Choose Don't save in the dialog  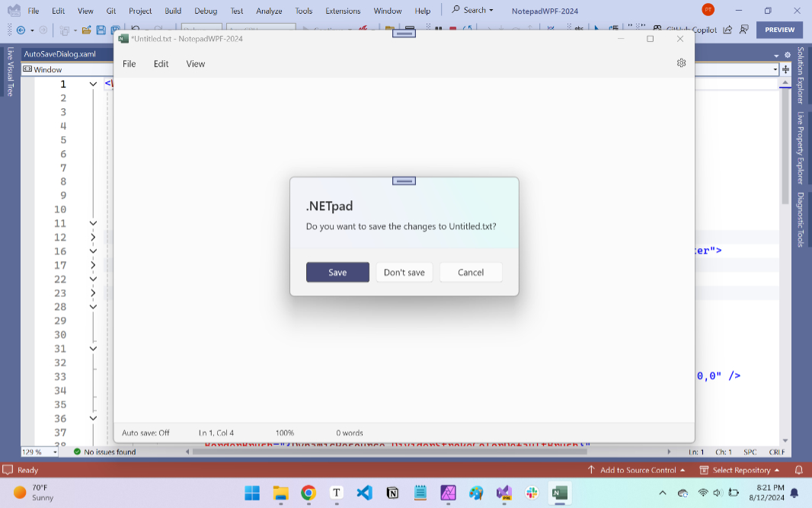pyautogui.click(x=404, y=273)
